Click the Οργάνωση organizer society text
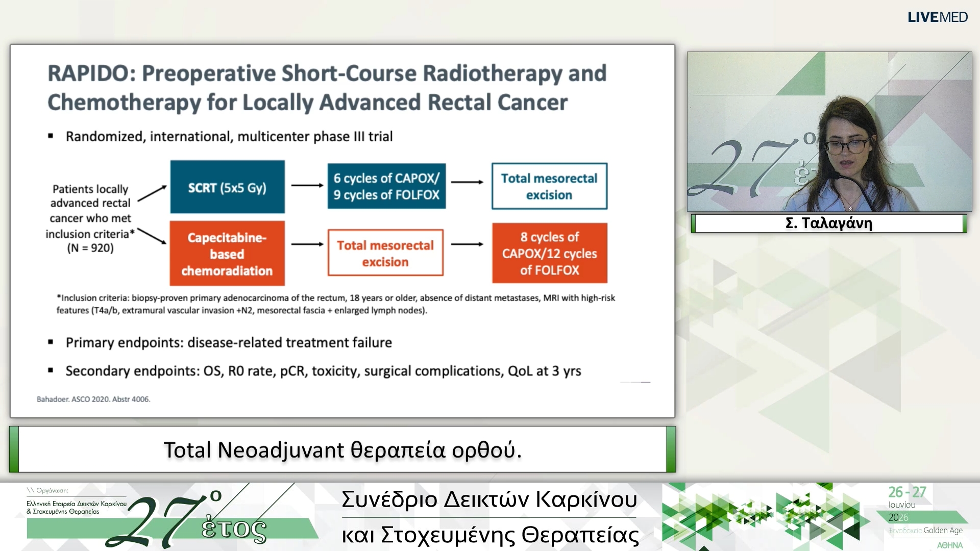The height and width of the screenshot is (551, 980). coord(77,501)
